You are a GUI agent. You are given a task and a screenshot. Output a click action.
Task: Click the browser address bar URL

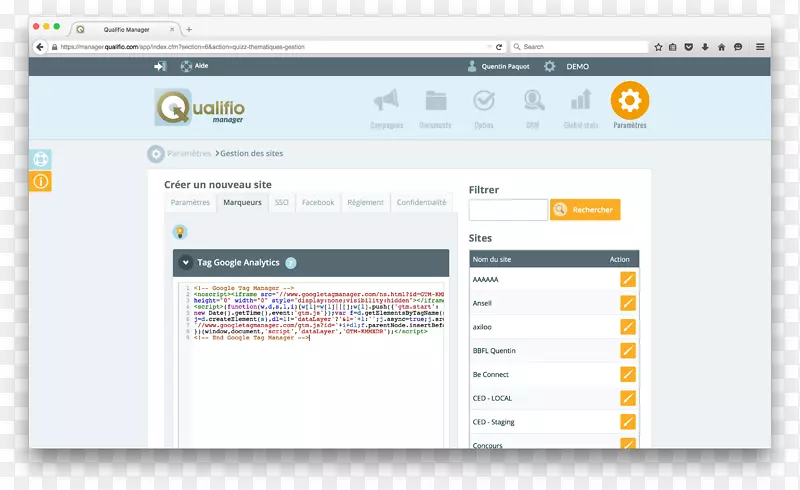tap(182, 47)
